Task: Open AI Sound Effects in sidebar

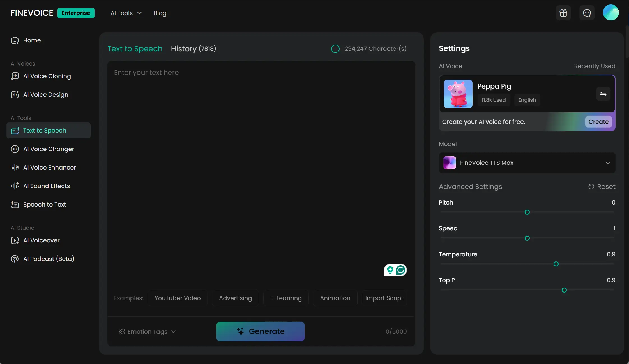Action: click(x=46, y=186)
